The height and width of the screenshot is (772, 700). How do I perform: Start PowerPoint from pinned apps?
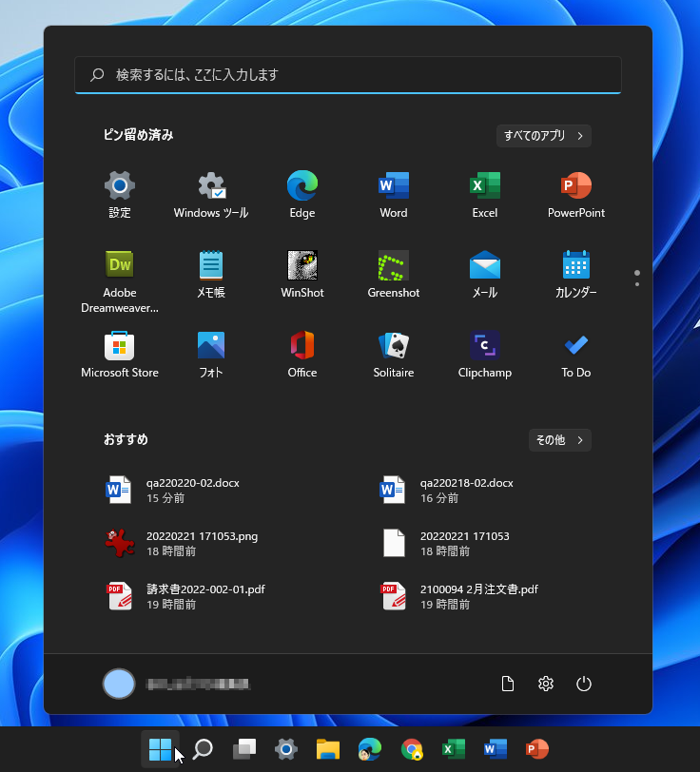575,195
